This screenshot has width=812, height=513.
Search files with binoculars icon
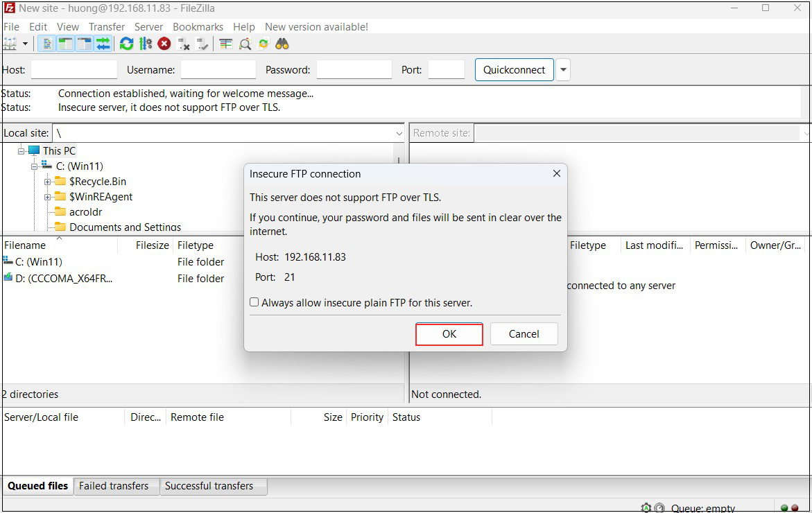click(x=282, y=44)
